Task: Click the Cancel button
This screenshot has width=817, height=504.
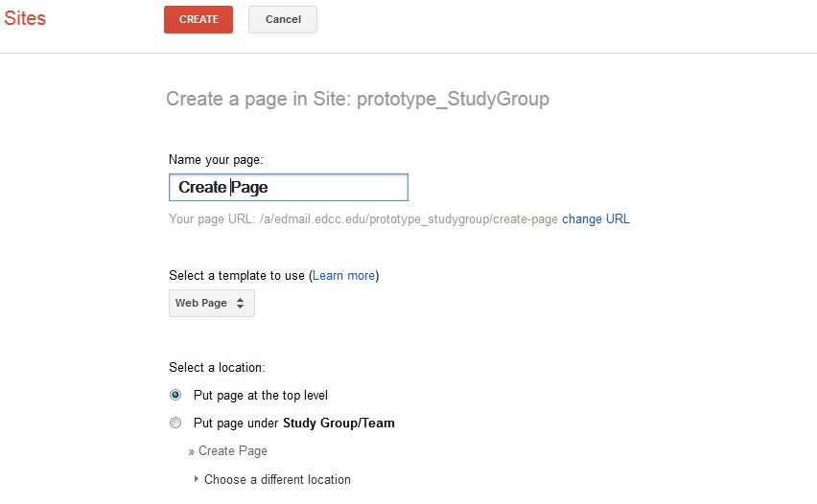Action: (283, 20)
